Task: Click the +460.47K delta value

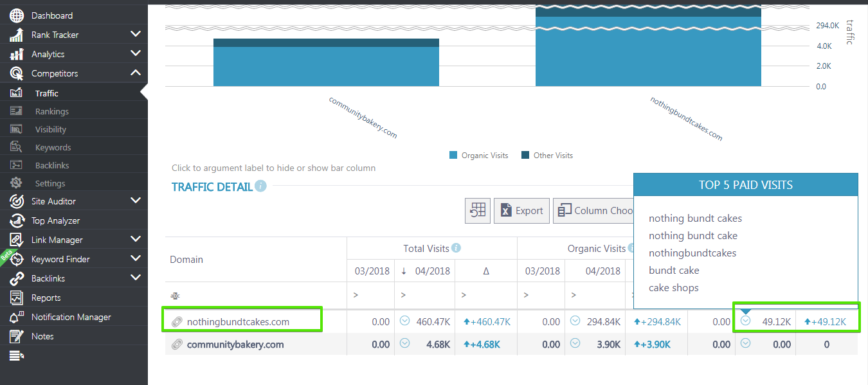Action: 487,321
